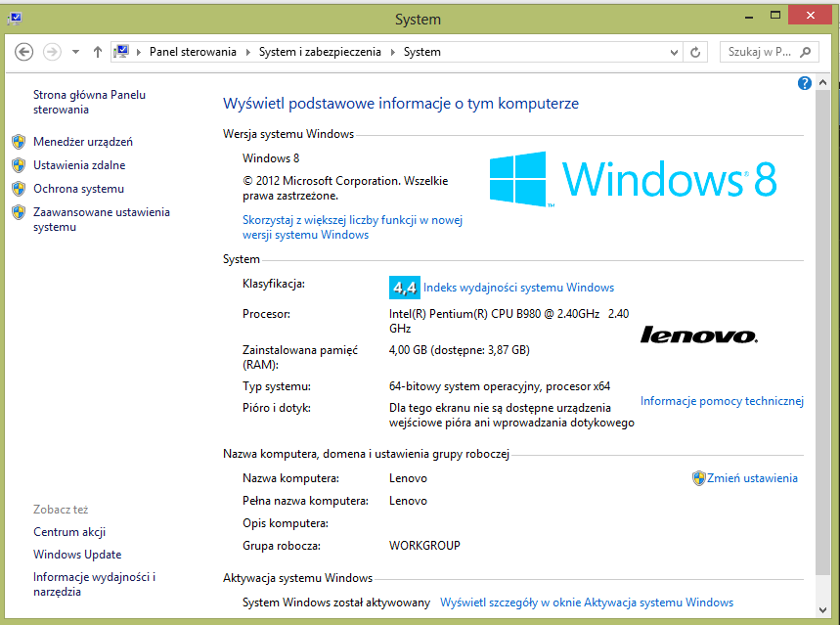
Task: Open the recent locations dropdown arrow
Action: point(75,52)
